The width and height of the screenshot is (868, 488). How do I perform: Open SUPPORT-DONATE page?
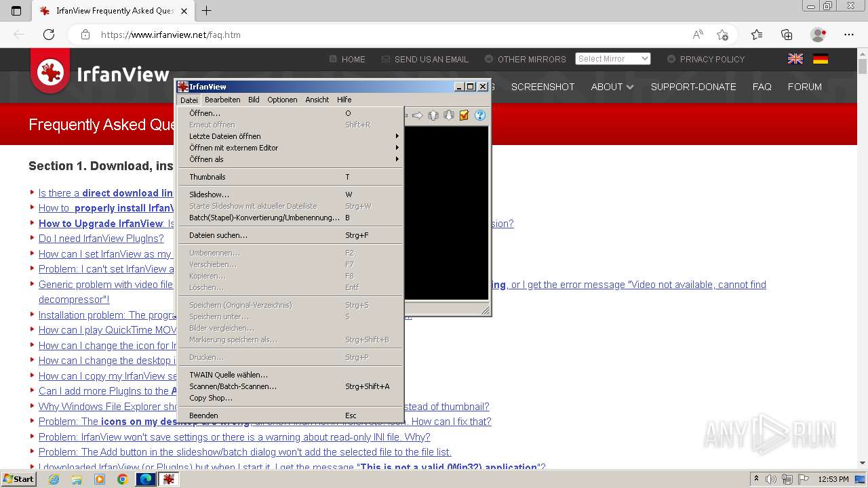[x=693, y=87]
